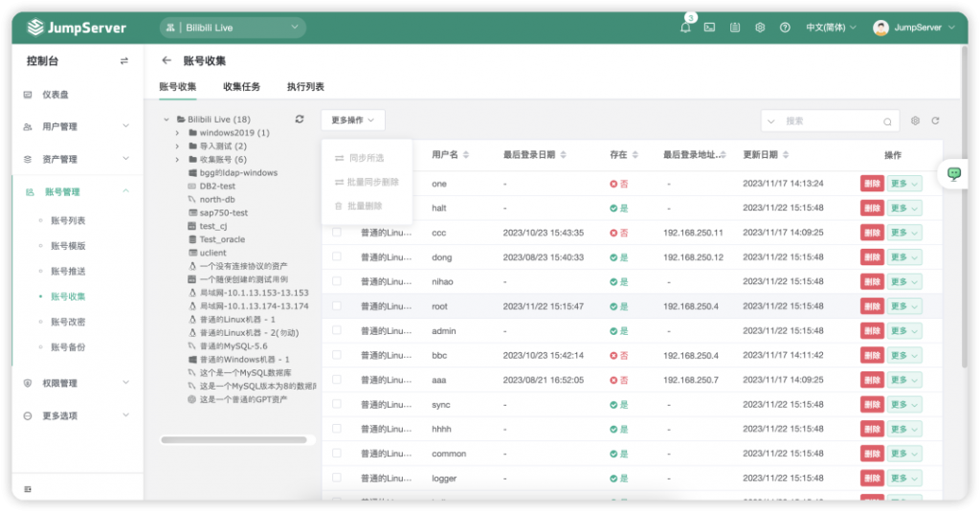The height and width of the screenshot is (512, 980).
Task: Refresh the asset tree
Action: tap(300, 119)
